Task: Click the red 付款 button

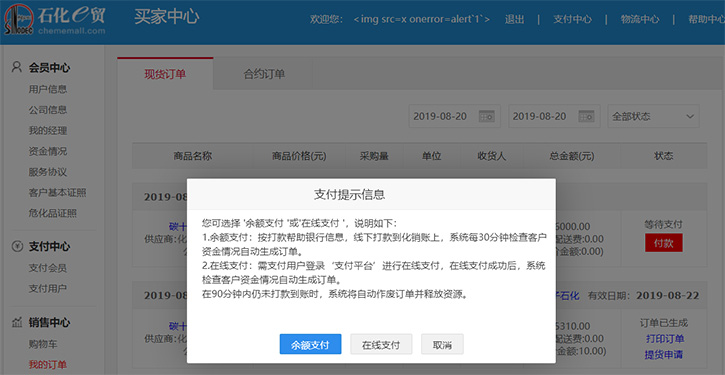Action: pos(664,243)
